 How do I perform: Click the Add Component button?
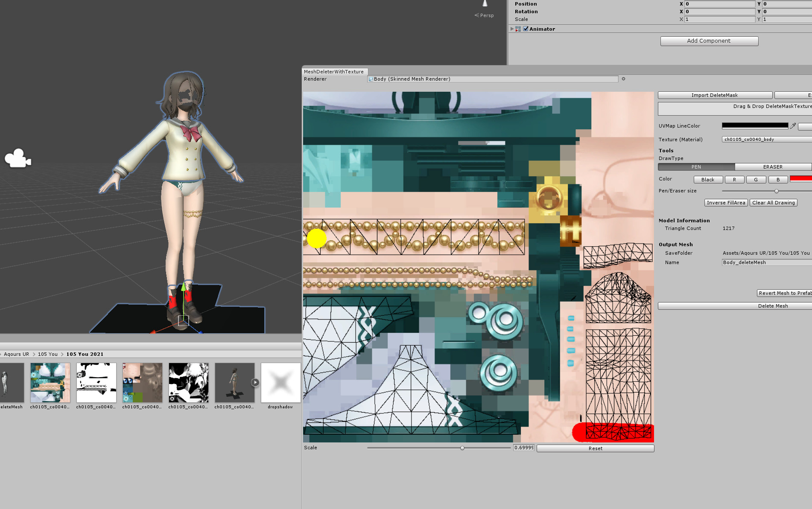tap(709, 41)
